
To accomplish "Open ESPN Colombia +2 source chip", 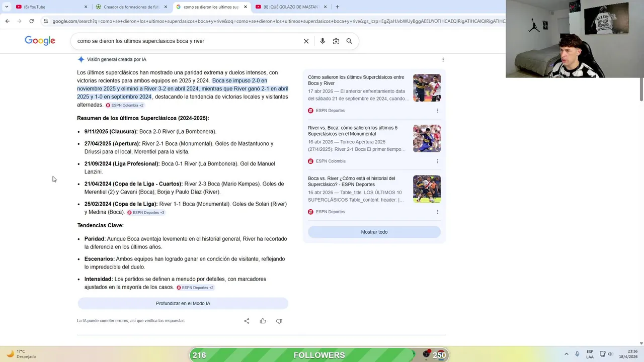I will pyautogui.click(x=125, y=105).
